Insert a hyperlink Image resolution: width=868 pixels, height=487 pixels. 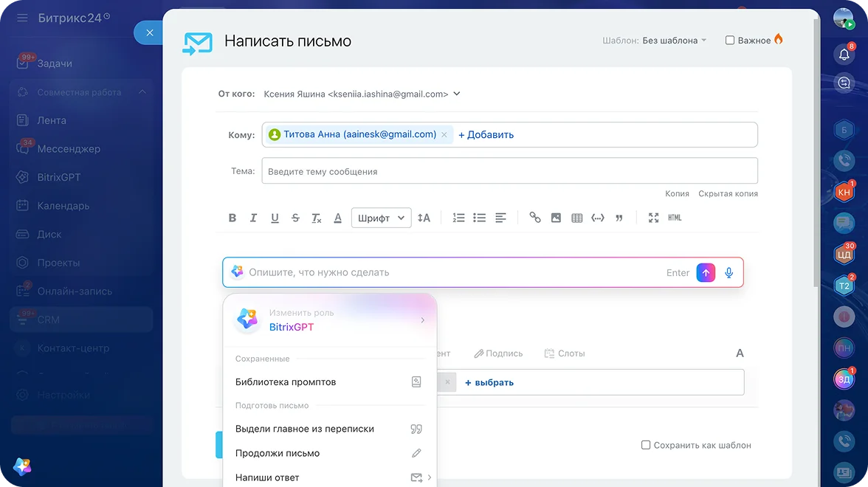pos(534,218)
